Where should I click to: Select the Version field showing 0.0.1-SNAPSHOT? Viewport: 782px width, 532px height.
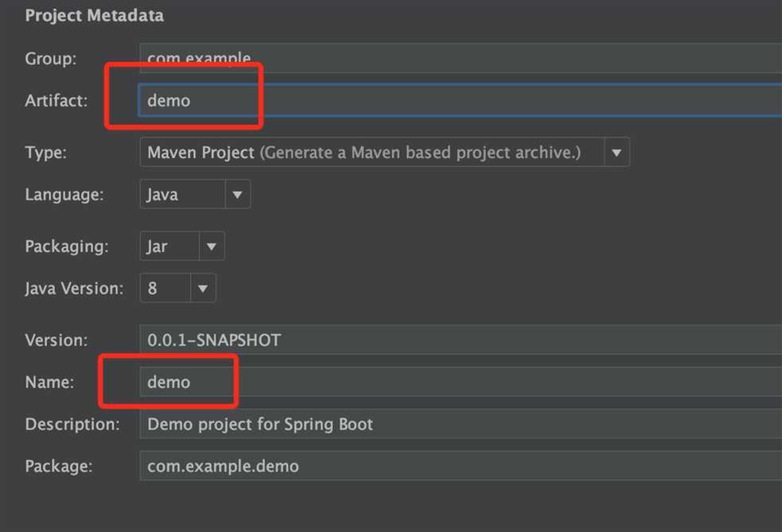pyautogui.click(x=461, y=340)
